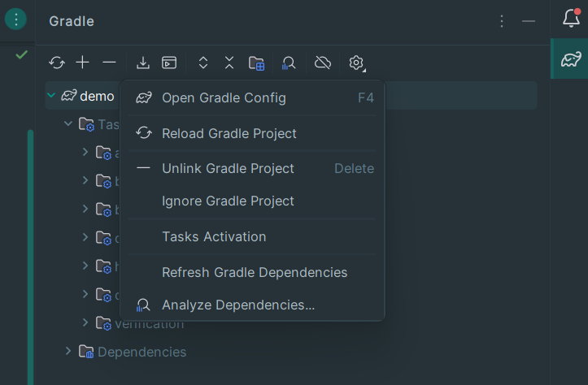Expand the Dependencies tree node
588x385 pixels.
pos(69,352)
